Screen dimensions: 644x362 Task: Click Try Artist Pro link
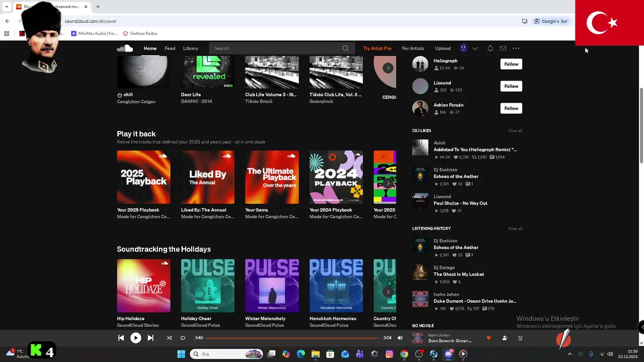pos(377,48)
